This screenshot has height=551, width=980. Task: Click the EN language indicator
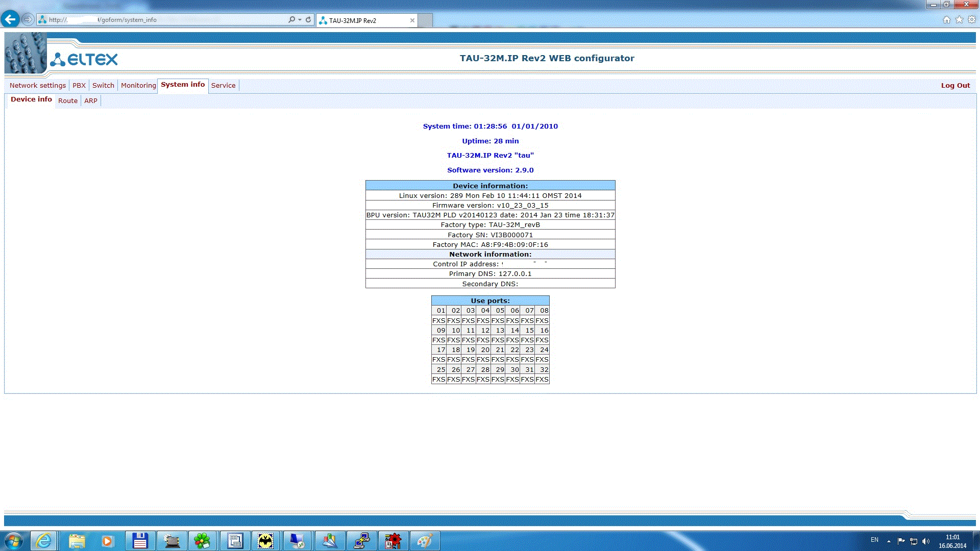(x=874, y=540)
